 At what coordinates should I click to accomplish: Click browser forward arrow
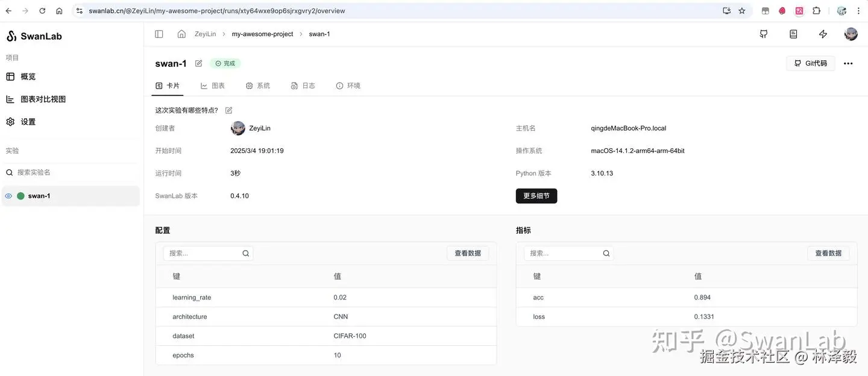coord(25,11)
